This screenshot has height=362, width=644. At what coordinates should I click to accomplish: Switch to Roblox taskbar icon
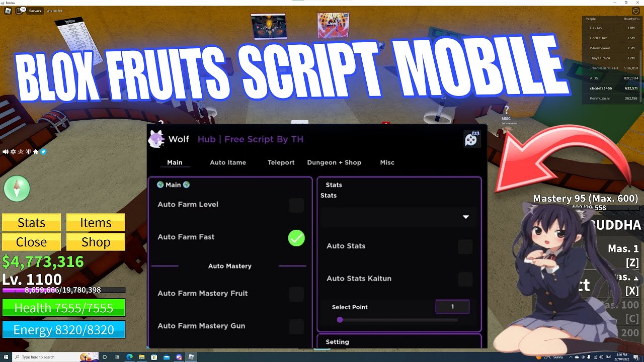[x=191, y=357]
